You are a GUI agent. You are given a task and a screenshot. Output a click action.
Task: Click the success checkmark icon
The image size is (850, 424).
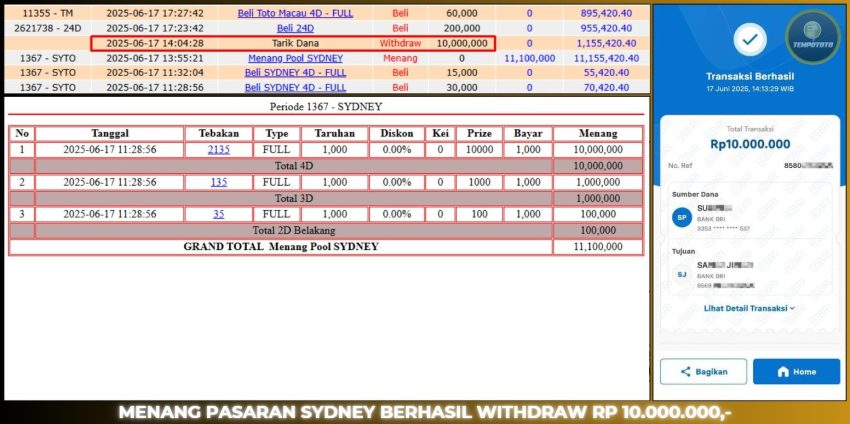pos(750,40)
